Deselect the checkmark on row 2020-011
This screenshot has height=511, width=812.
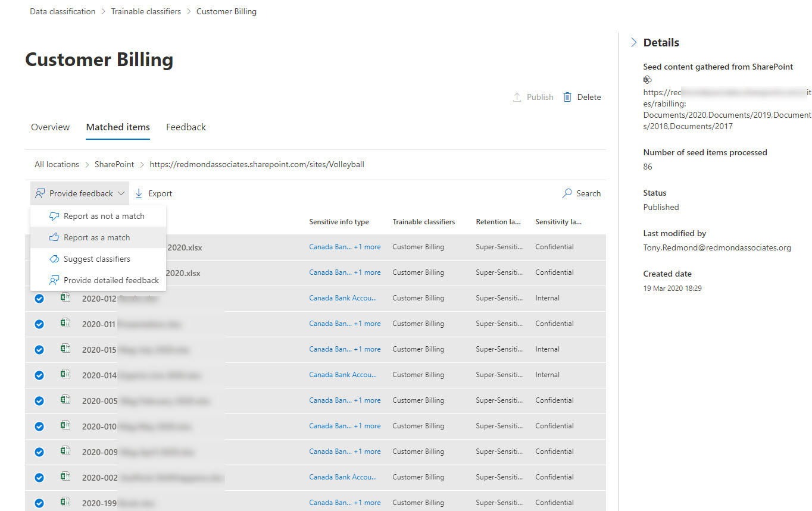[39, 324]
